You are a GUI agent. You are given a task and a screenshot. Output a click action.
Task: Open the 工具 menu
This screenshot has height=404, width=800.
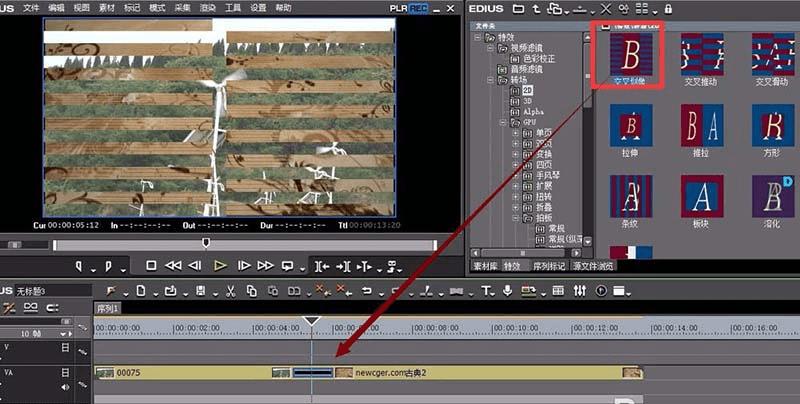(x=233, y=8)
